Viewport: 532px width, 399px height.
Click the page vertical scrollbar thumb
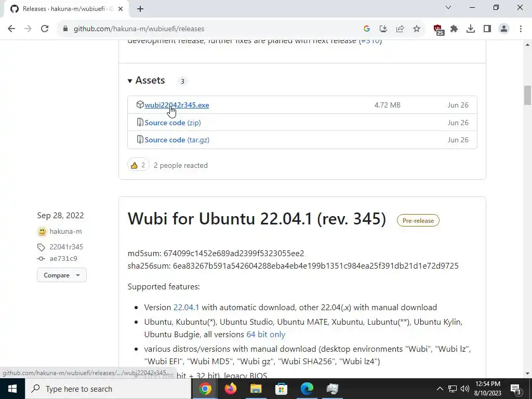[x=528, y=96]
